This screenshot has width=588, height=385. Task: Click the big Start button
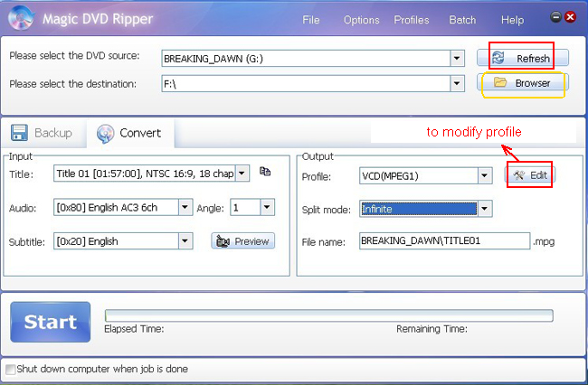pyautogui.click(x=51, y=322)
